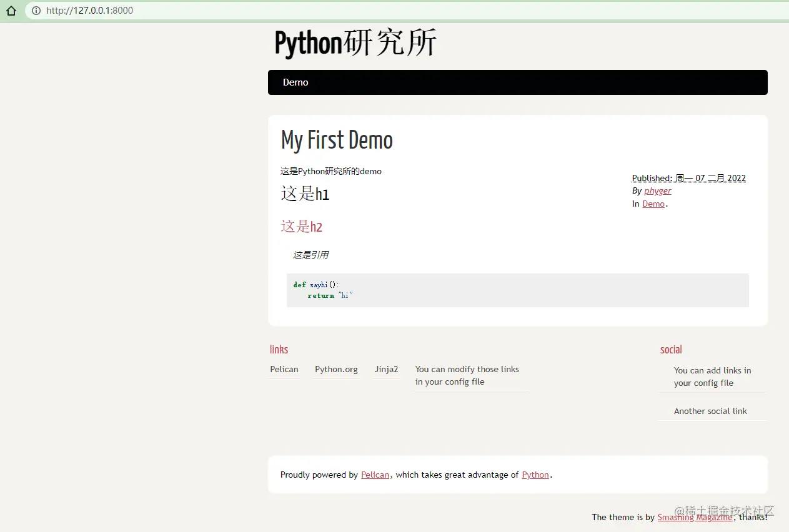The height and width of the screenshot is (532, 789).
Task: Open the Demo category link in the article's "In" line
Action: [x=653, y=204]
